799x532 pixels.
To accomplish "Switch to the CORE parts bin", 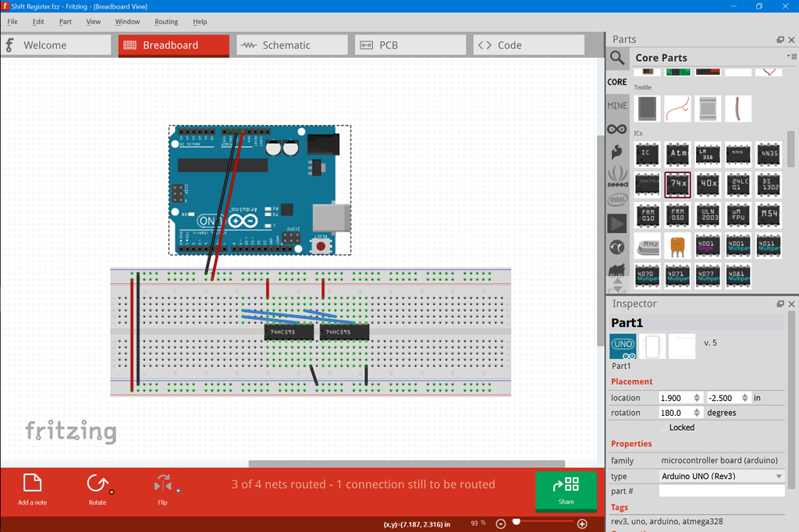I will [x=617, y=81].
